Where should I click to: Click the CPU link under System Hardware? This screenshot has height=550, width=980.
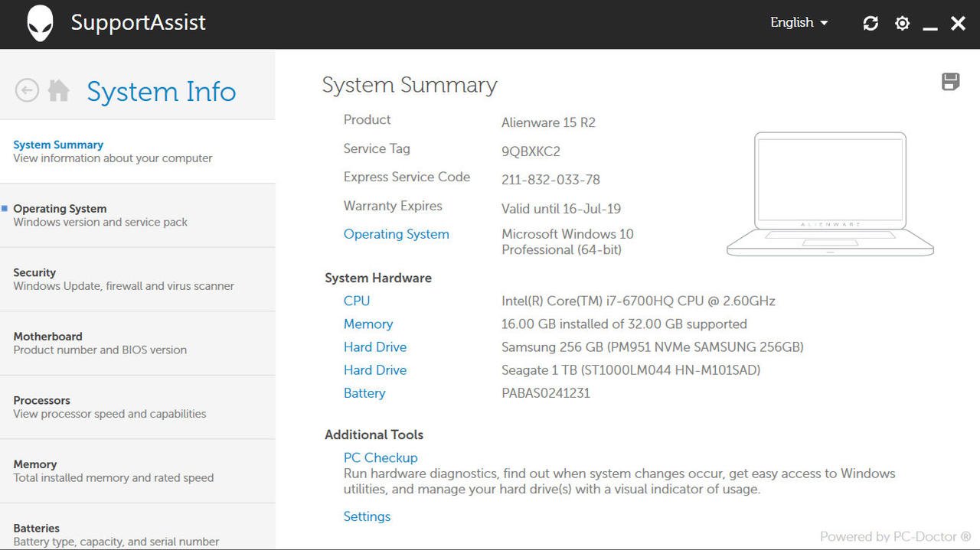tap(357, 301)
